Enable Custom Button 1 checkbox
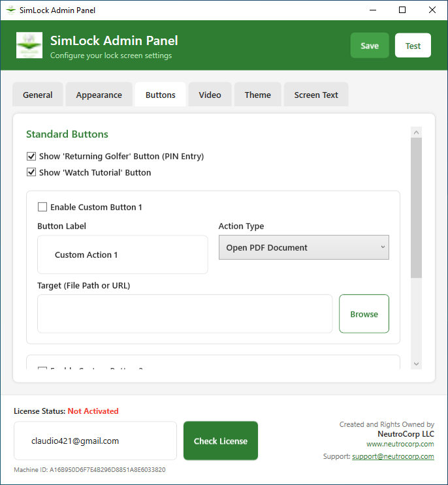The image size is (448, 485). coord(42,208)
